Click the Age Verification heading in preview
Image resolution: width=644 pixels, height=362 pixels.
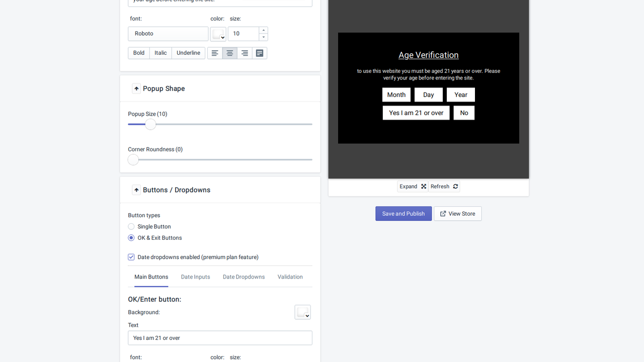[429, 55]
